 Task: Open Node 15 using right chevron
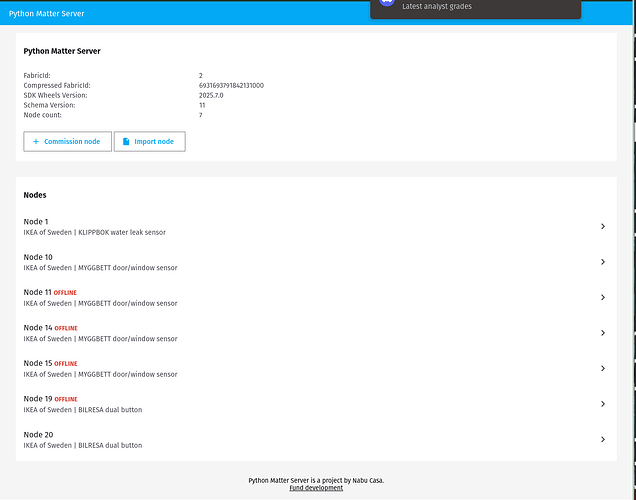[x=603, y=368]
